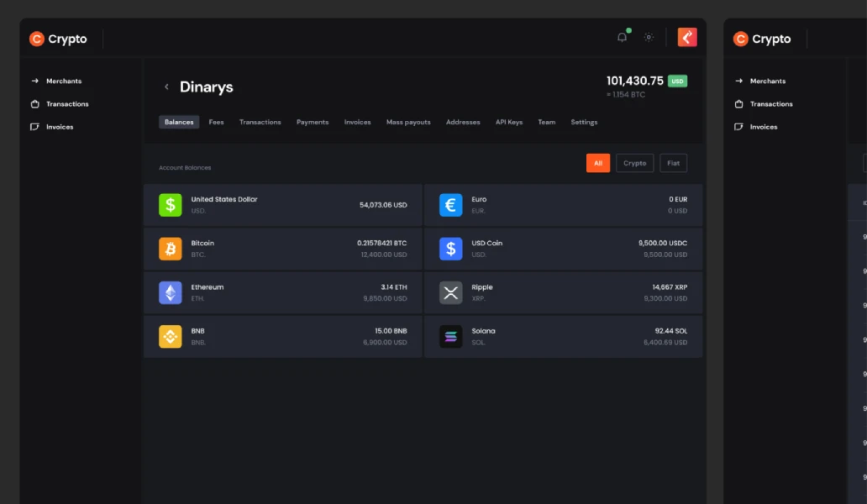
Task: Select the USD Coin dollar icon
Action: 450,249
